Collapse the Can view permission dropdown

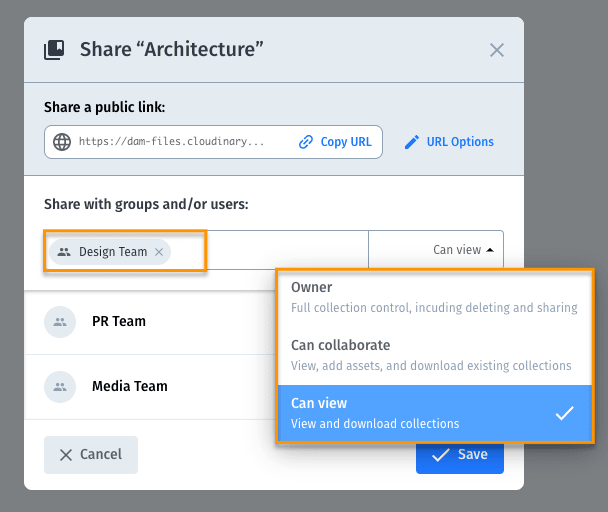coord(436,249)
